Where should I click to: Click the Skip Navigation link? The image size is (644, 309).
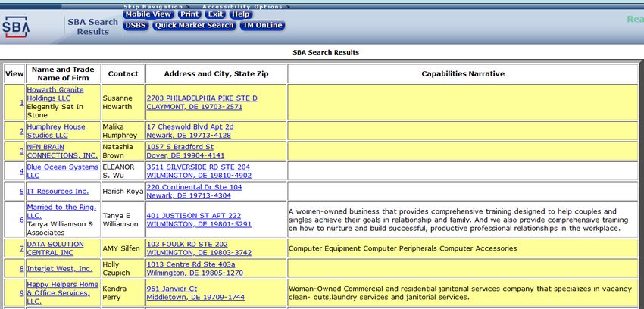click(x=153, y=7)
